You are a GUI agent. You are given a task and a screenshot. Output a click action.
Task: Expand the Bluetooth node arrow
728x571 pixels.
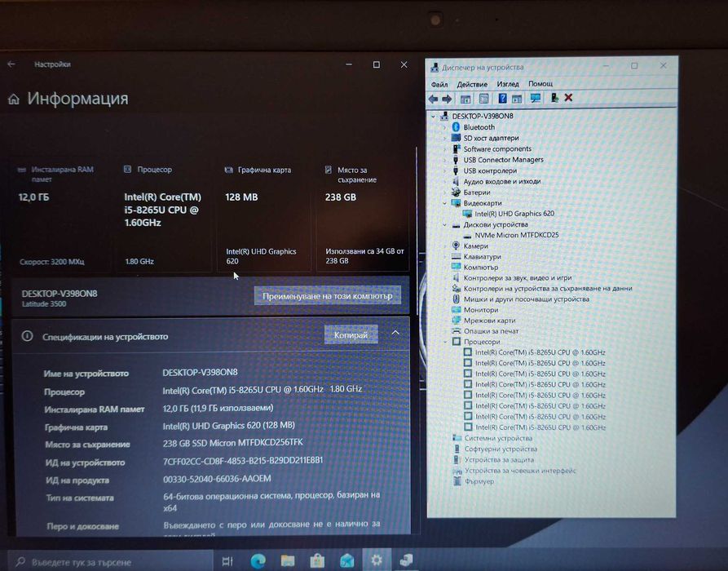[x=445, y=126]
